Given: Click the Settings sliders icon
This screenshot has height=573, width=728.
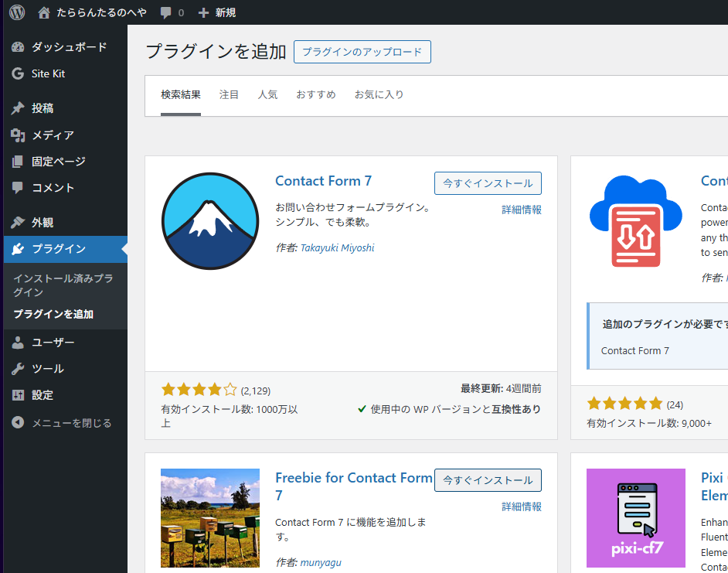Looking at the screenshot, I should (18, 395).
